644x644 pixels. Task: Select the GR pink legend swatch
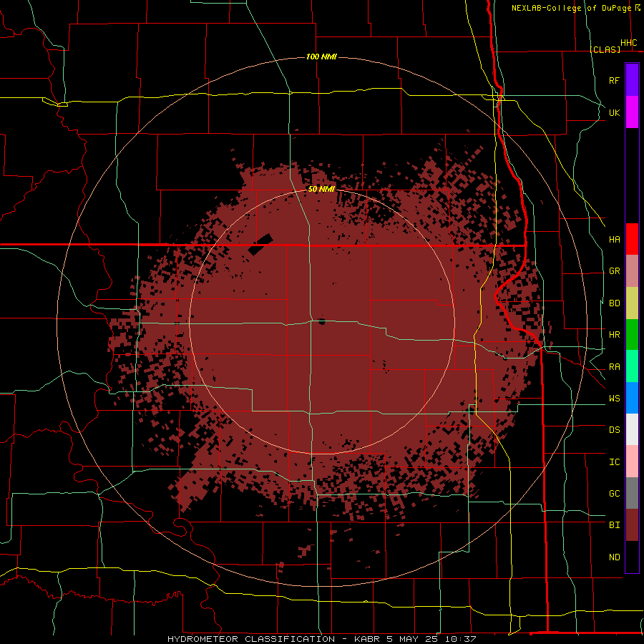[x=632, y=271]
